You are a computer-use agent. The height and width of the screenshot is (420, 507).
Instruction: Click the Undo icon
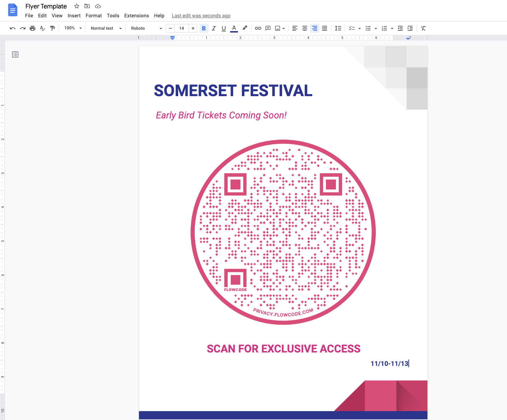12,28
